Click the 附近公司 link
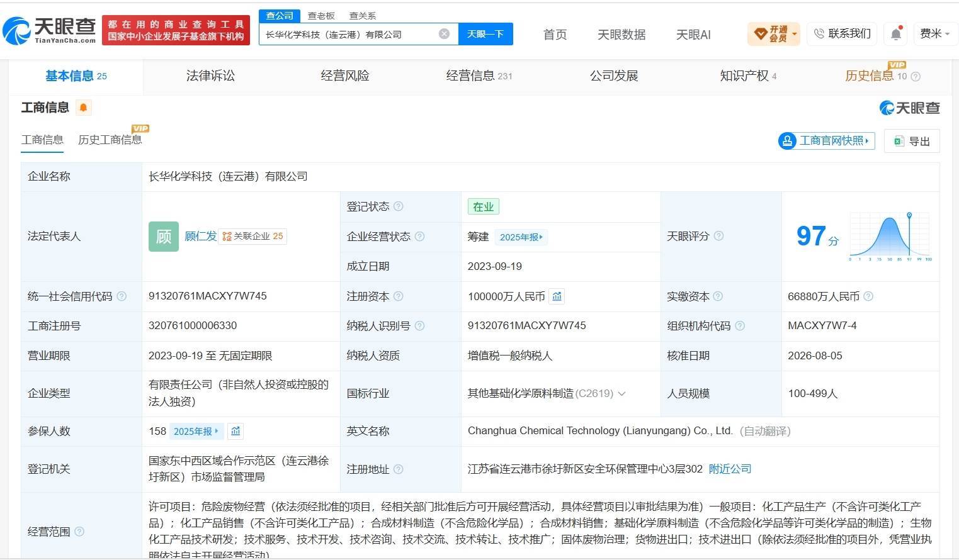The width and height of the screenshot is (959, 560). 730,469
